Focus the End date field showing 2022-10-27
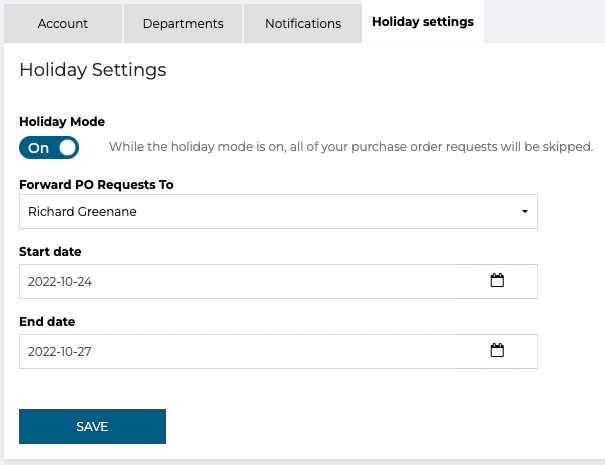 click(x=278, y=351)
